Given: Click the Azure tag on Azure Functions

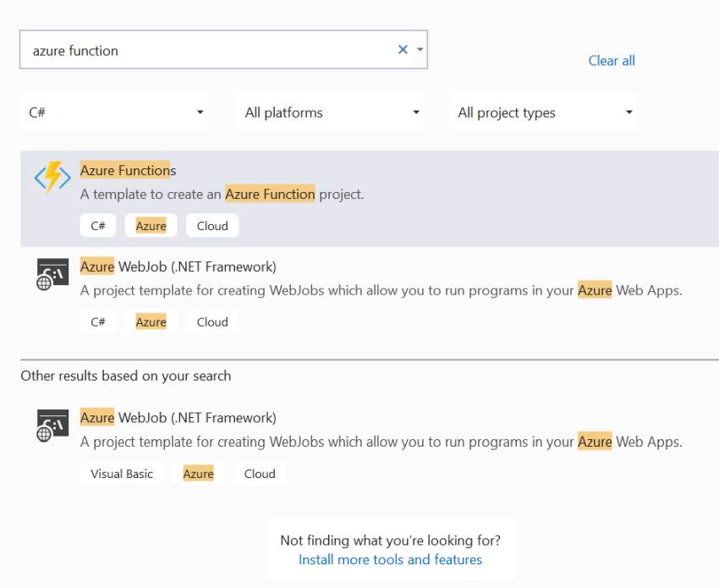Looking at the screenshot, I should [x=151, y=225].
